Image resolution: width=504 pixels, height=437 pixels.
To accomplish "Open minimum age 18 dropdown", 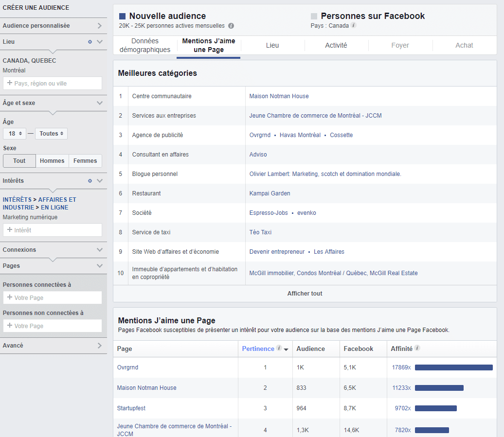I will point(15,134).
